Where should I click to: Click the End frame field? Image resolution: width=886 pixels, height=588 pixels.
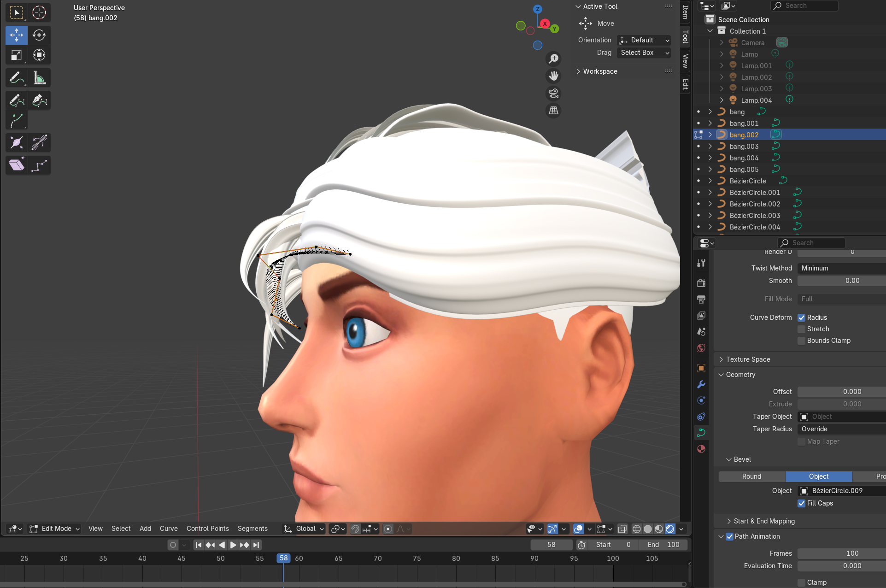[x=663, y=545]
